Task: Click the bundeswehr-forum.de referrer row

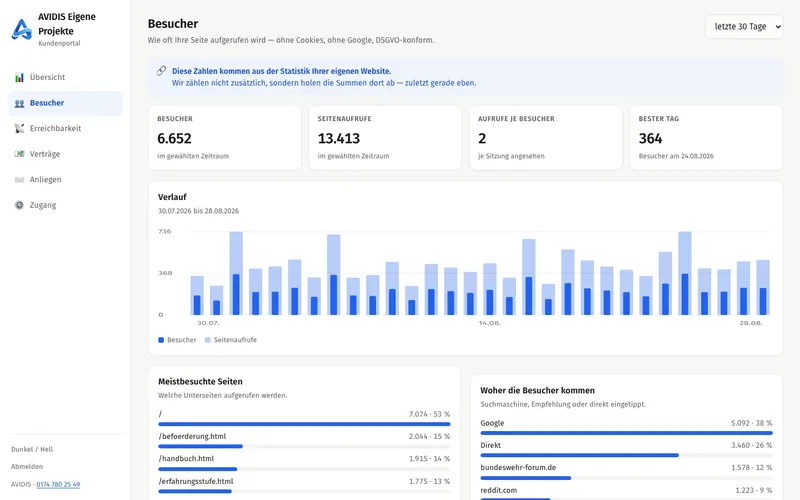Action: [626, 472]
